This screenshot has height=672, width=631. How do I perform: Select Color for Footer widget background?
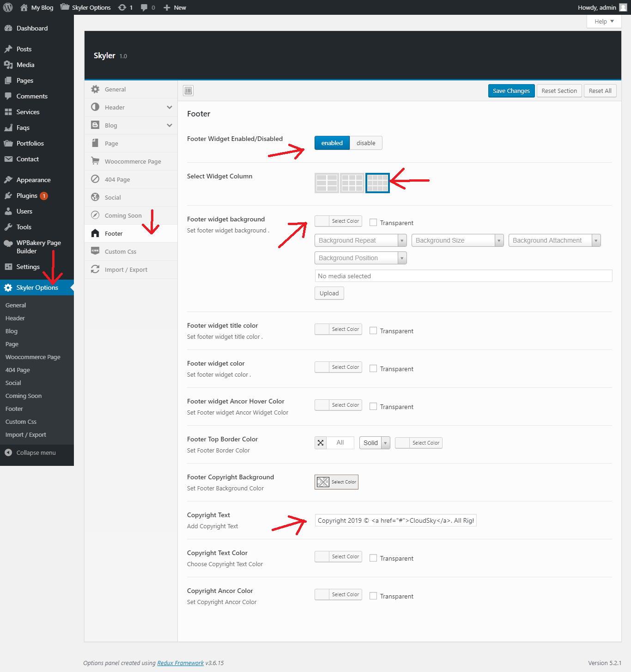338,221
